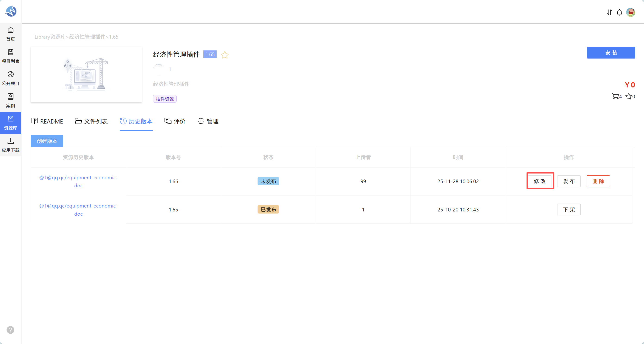Click the 安装 install button
This screenshot has width=644, height=344.
tap(611, 53)
